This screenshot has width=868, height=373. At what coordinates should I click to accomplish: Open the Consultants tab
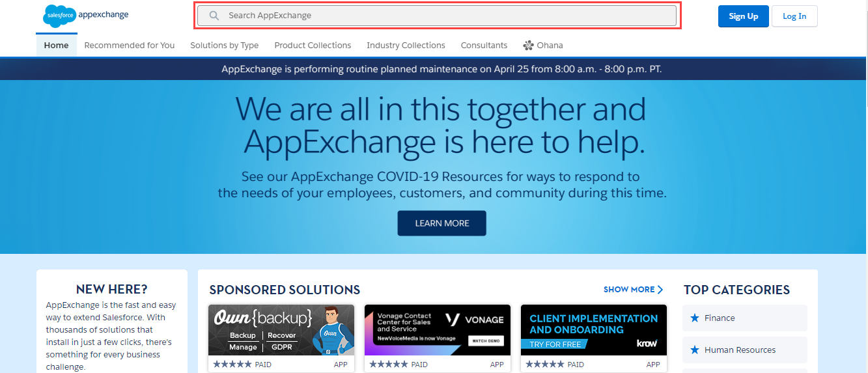[484, 46]
